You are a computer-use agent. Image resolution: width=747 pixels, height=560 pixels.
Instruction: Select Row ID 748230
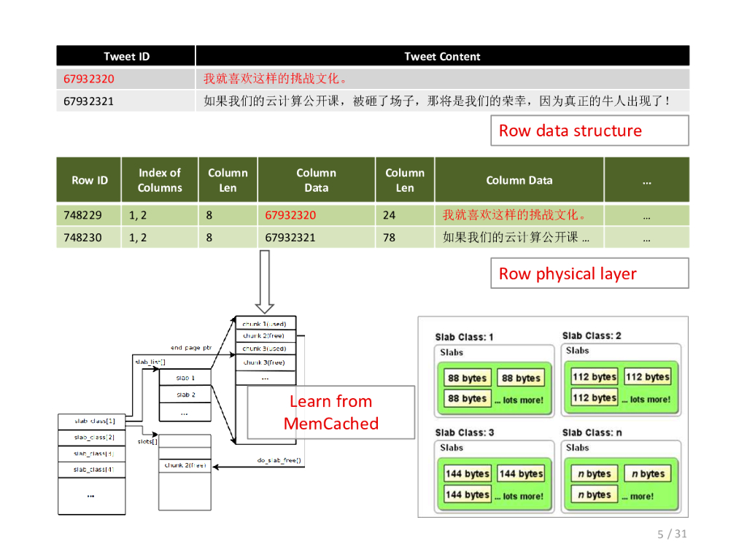(x=82, y=238)
